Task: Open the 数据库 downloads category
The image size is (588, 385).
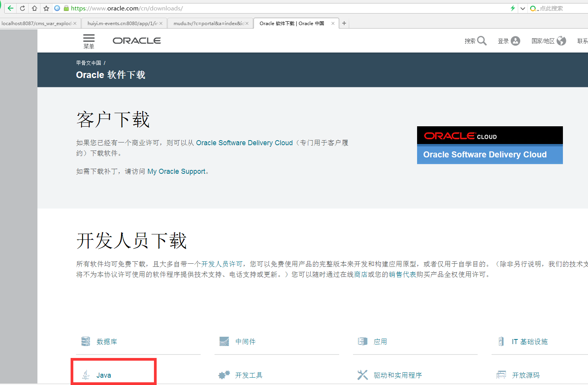Action: 106,342
